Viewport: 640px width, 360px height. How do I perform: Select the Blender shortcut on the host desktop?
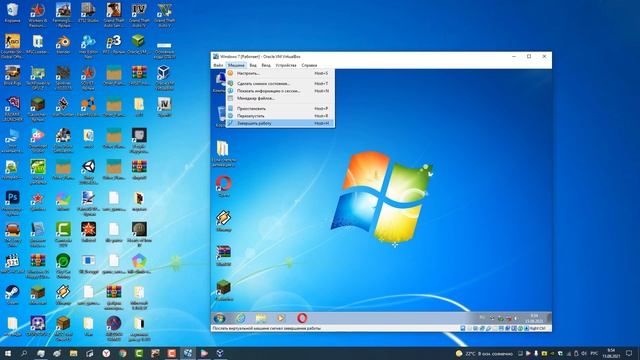click(63, 44)
